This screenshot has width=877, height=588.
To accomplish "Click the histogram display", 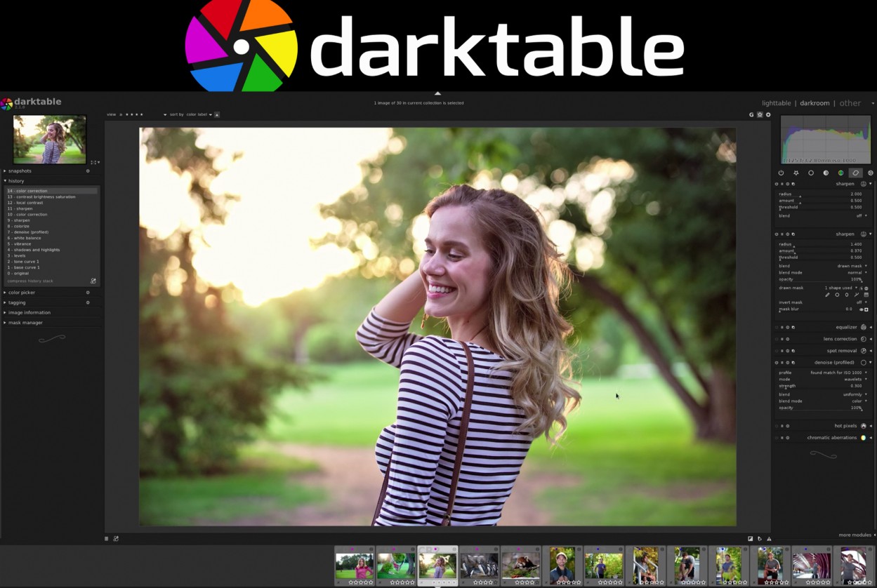I will 826,140.
